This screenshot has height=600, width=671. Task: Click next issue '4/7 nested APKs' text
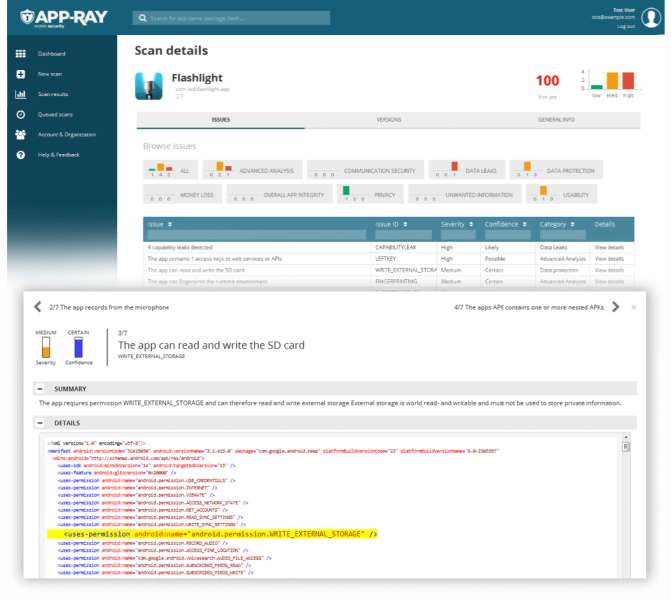(x=528, y=307)
